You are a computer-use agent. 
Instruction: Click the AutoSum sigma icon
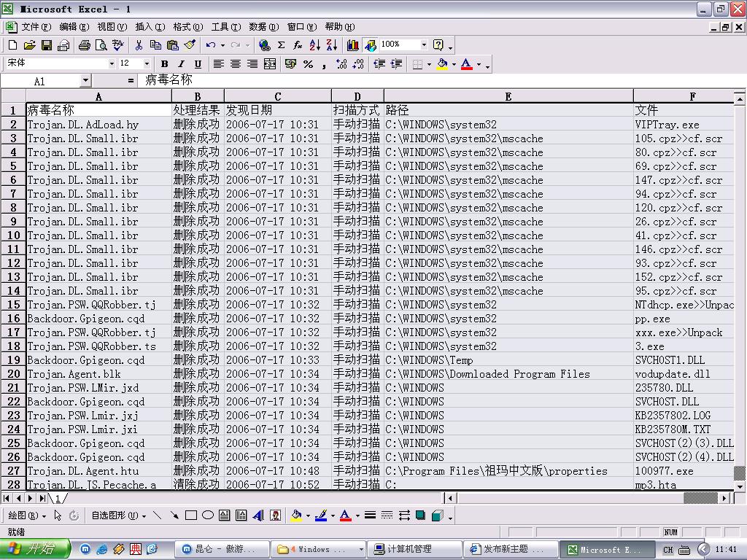(281, 45)
